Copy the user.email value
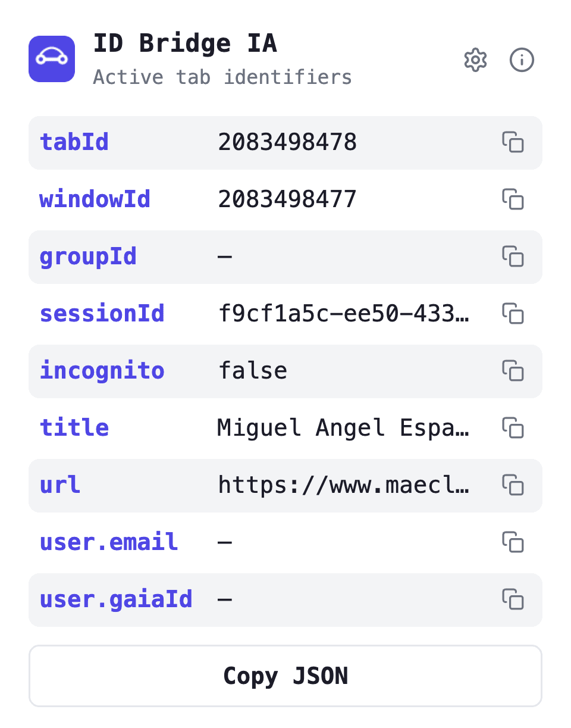Image resolution: width=571 pixels, height=728 pixels. pos(513,542)
